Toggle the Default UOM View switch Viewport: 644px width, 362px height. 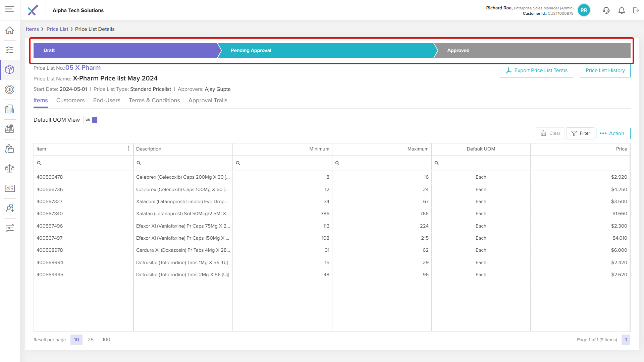[91, 120]
